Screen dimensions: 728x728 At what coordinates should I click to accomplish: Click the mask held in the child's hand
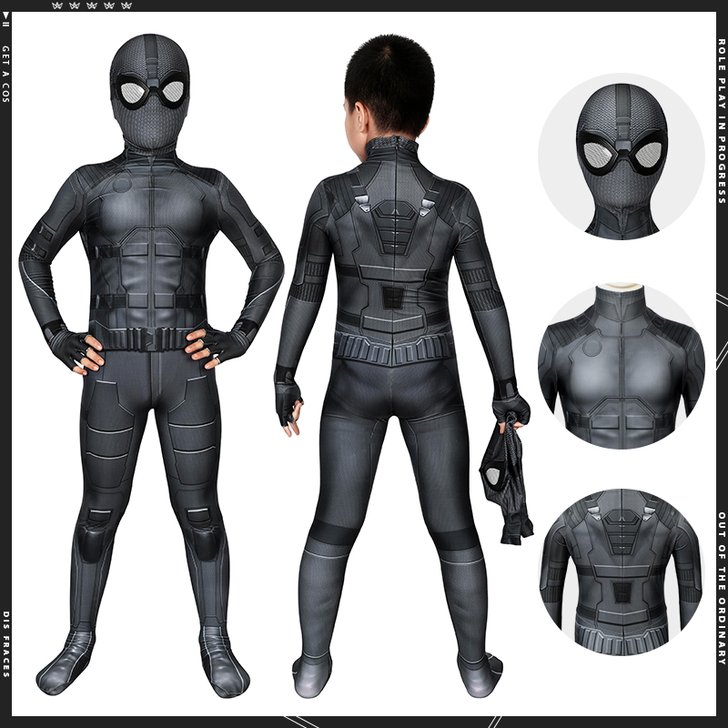[x=506, y=480]
